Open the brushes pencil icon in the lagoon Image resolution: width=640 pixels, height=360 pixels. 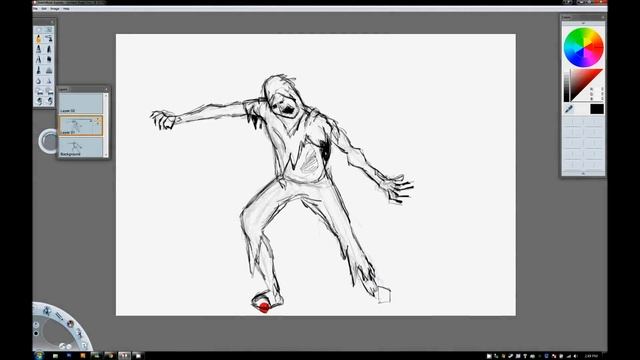(59, 316)
